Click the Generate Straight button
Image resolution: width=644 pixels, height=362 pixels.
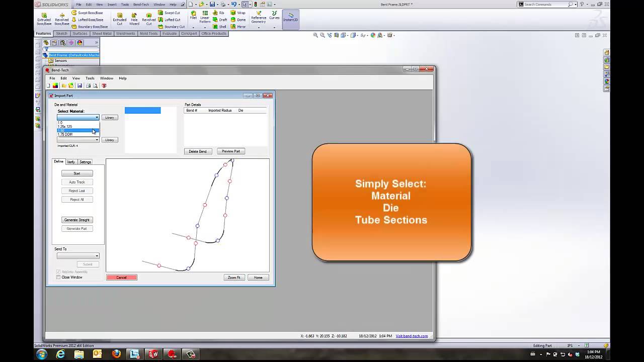[77, 220]
